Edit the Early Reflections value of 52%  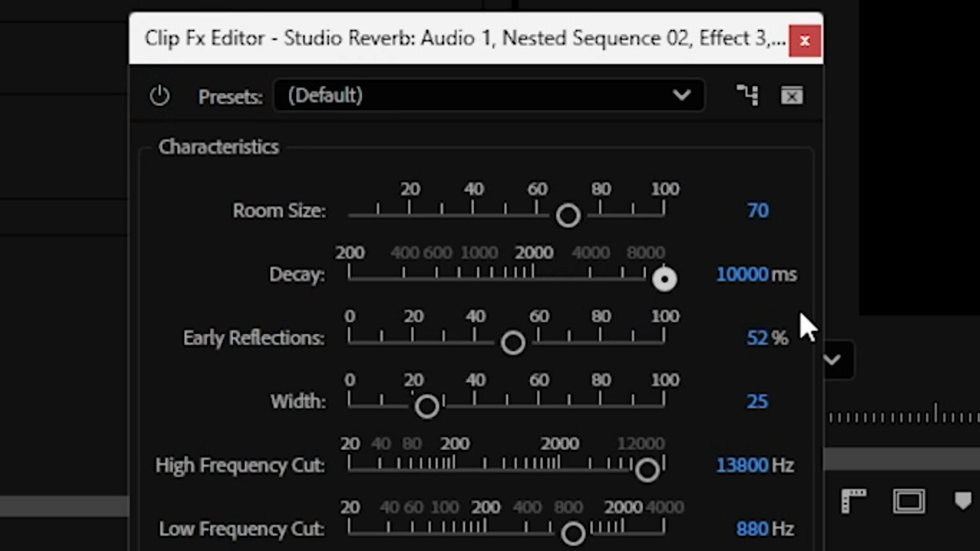[x=757, y=338]
